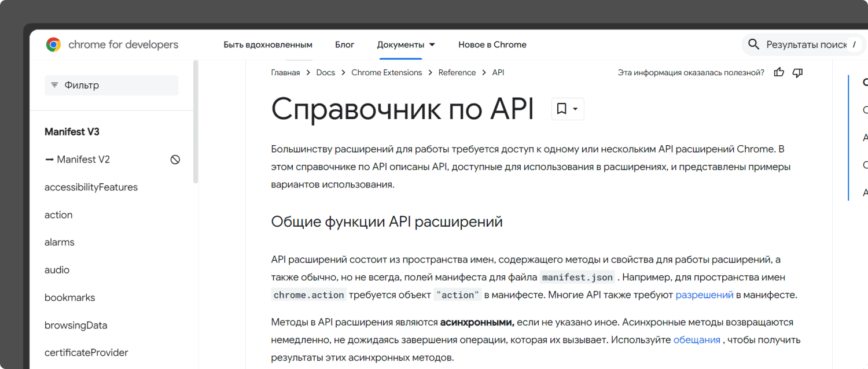Click the thumbs down not helpful icon
Image resolution: width=868 pixels, height=369 pixels.
tap(797, 72)
